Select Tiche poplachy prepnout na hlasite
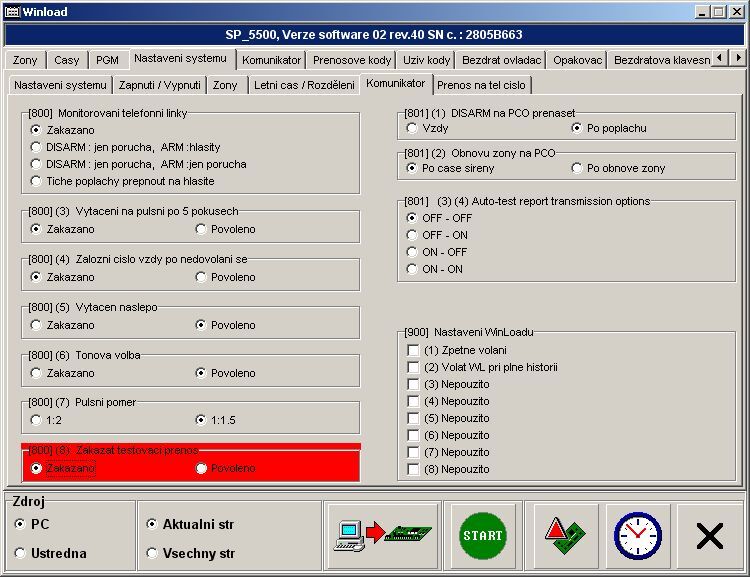Image resolution: width=750 pixels, height=577 pixels. [37, 181]
